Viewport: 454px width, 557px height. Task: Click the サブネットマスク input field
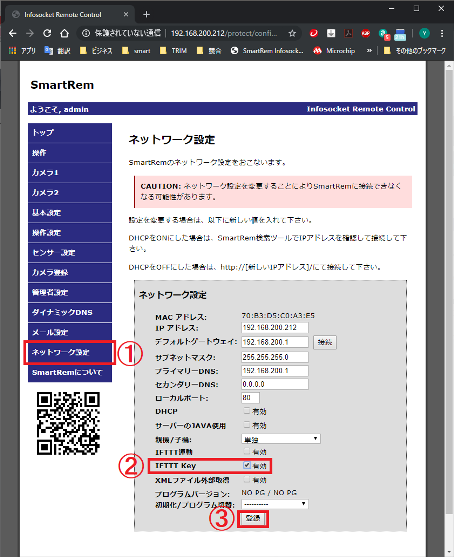point(275,357)
